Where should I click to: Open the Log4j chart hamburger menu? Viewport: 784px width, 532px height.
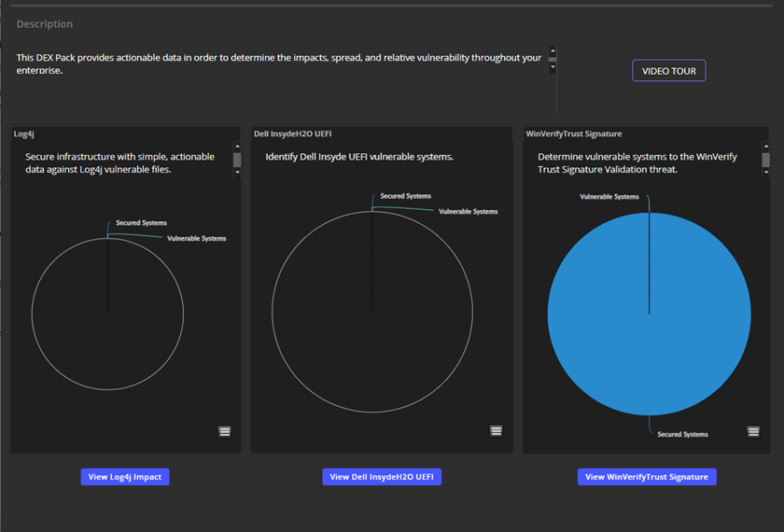coord(225,431)
